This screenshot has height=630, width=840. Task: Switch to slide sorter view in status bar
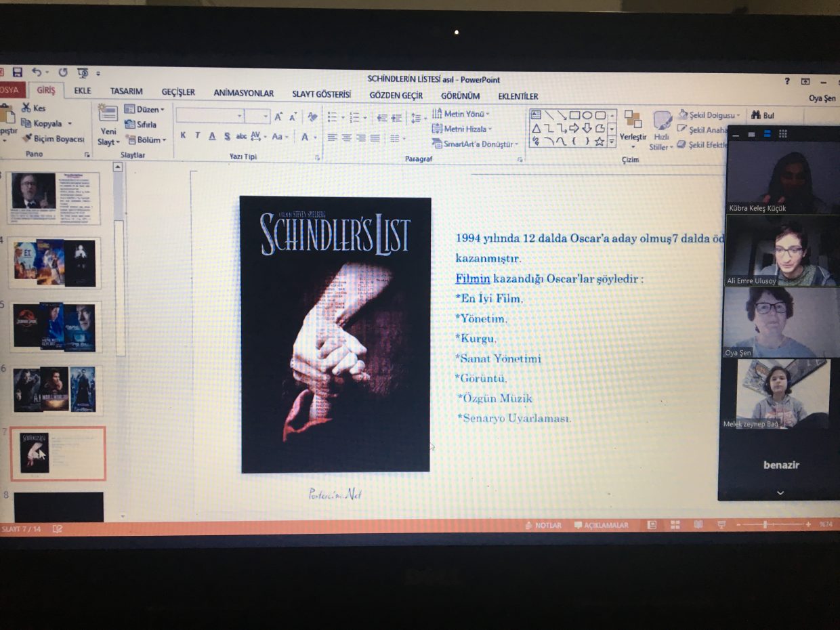click(675, 525)
